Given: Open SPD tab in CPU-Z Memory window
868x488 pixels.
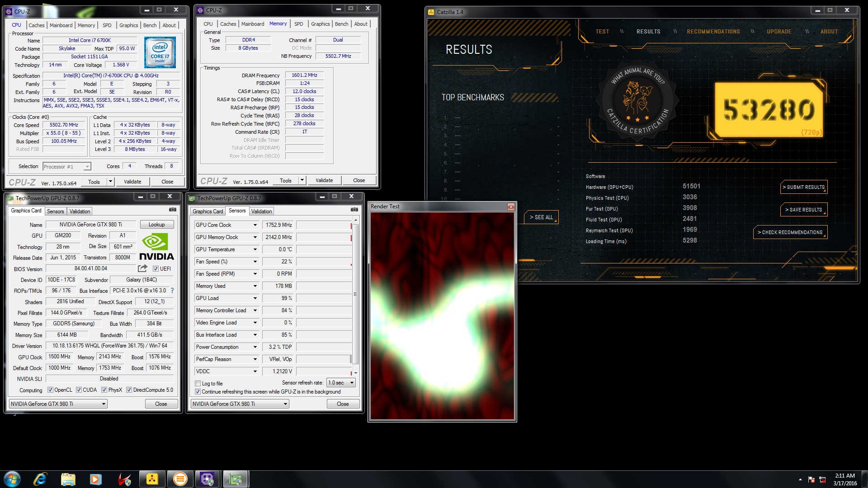Looking at the screenshot, I should click(299, 24).
